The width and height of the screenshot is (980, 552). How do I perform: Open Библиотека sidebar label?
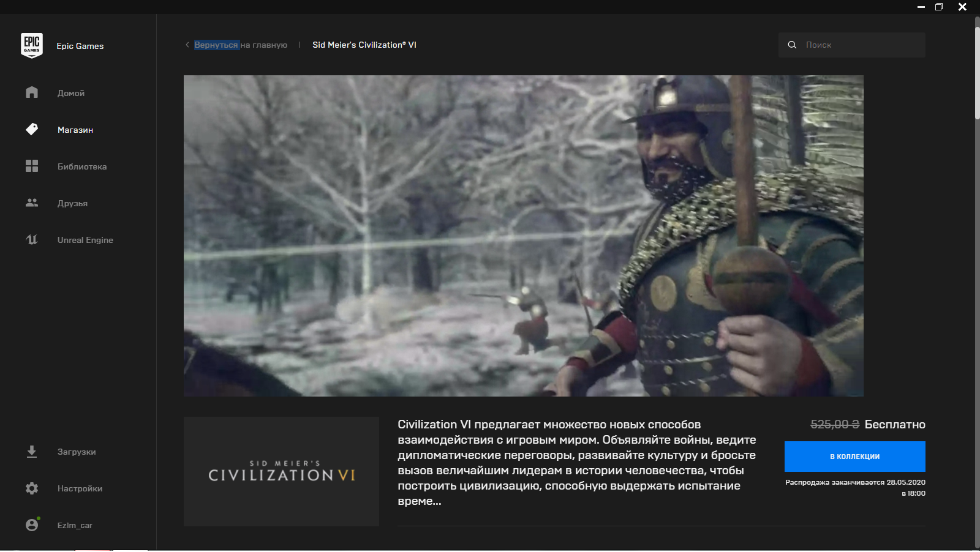click(82, 166)
